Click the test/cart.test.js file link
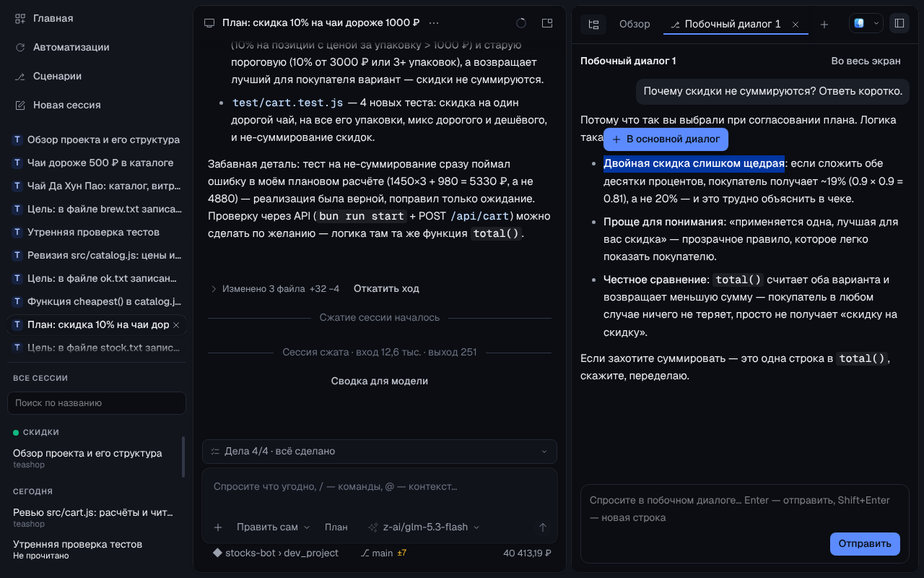Viewport: 924px width, 578px height. click(288, 103)
